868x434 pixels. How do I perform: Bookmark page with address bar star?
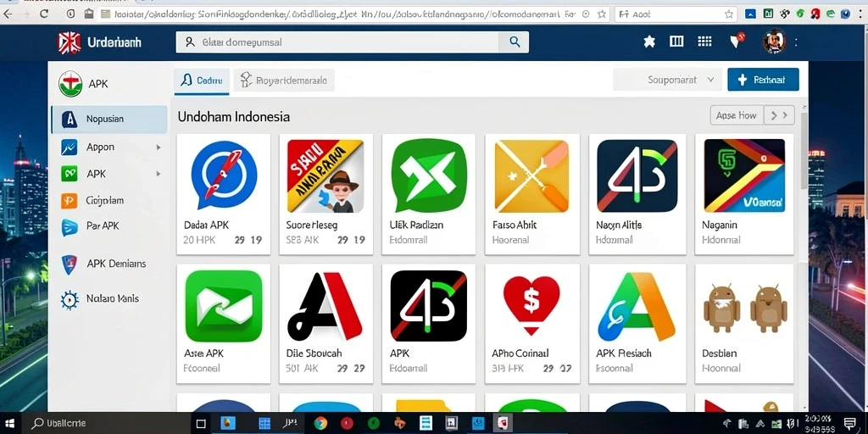[x=602, y=14]
